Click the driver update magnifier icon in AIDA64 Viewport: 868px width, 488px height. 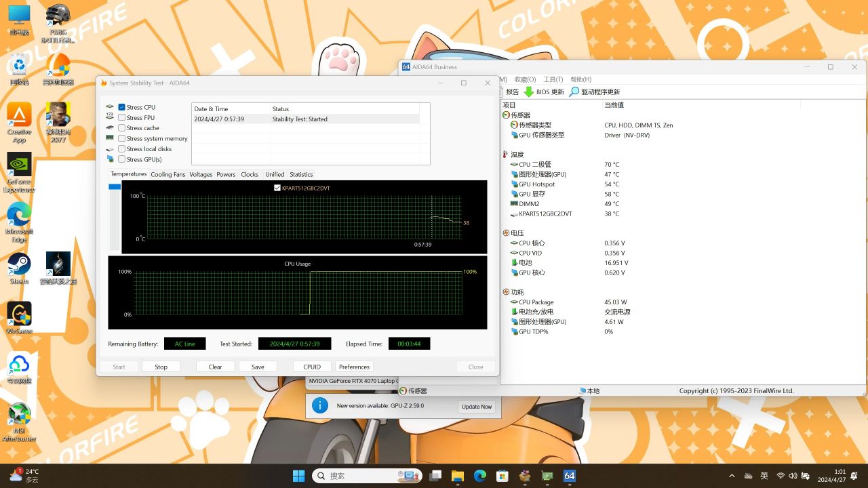click(x=574, y=91)
